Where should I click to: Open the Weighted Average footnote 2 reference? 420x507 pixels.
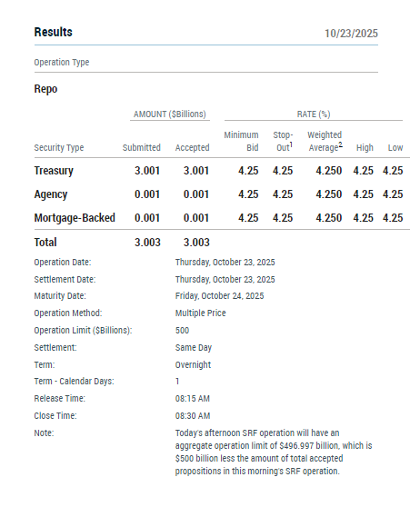340,144
